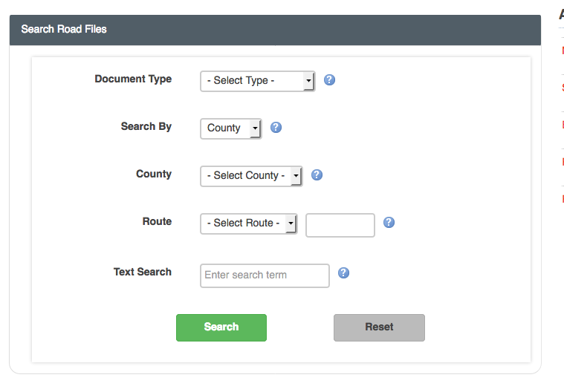Click the help icon beside Document Type dropdown
The image size is (564, 392).
[x=330, y=79]
